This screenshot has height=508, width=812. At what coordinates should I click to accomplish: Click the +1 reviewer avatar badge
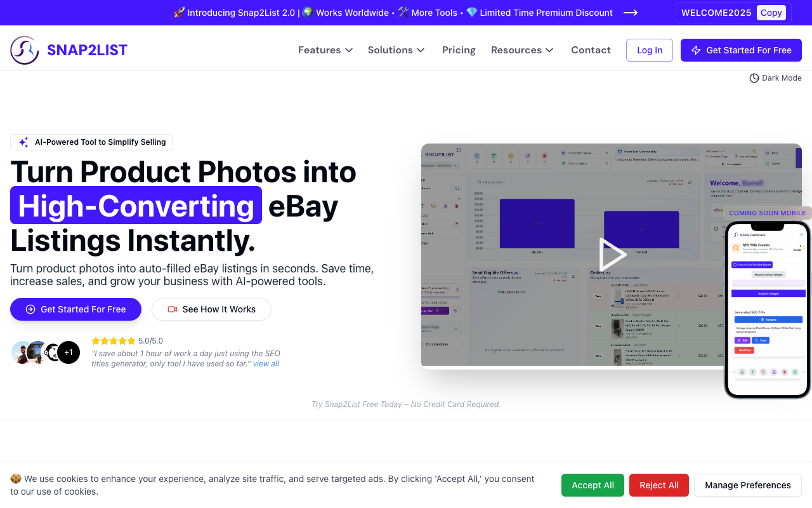69,352
